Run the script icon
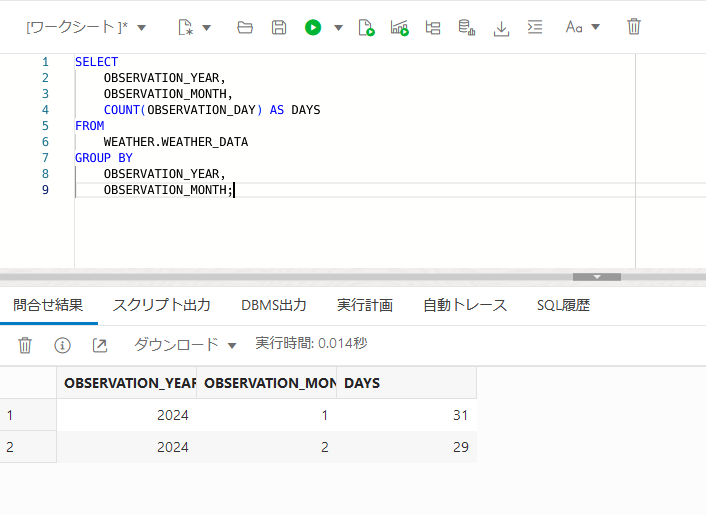The width and height of the screenshot is (706, 515). (366, 27)
